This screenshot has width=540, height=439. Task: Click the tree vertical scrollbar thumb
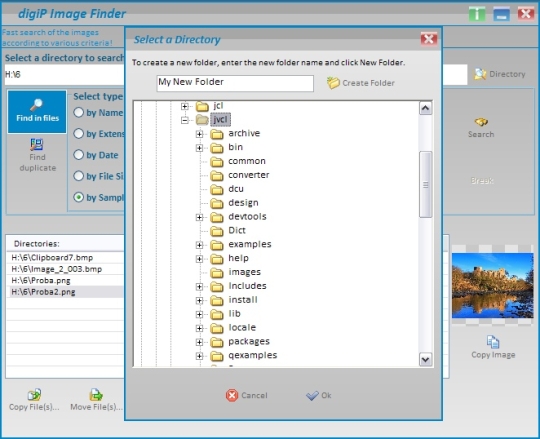[426, 184]
